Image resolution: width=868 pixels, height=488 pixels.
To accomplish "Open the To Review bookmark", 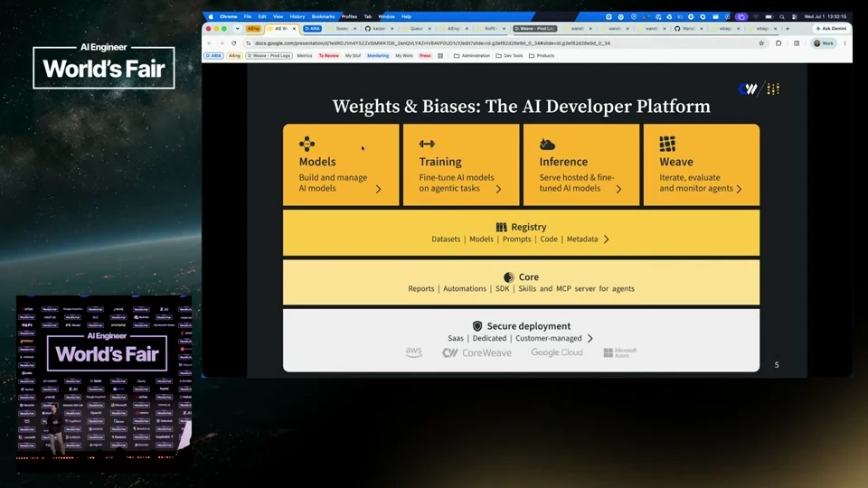I will click(328, 56).
